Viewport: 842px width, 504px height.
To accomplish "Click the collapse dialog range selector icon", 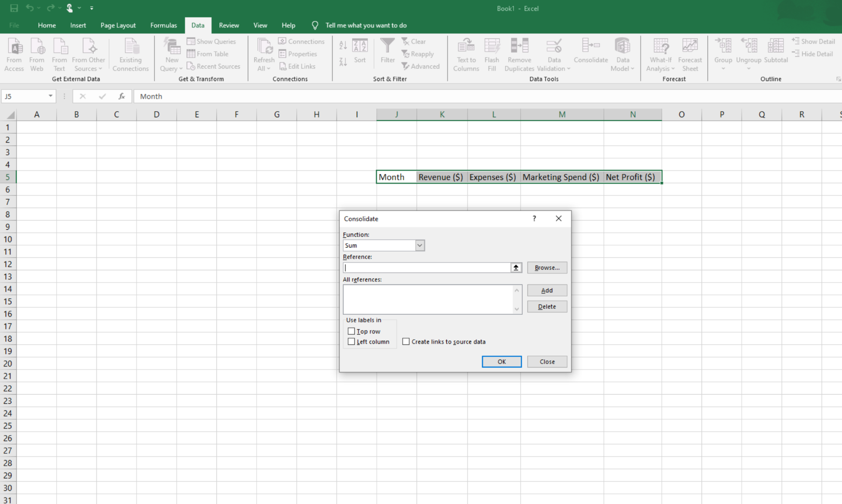I will pyautogui.click(x=516, y=268).
